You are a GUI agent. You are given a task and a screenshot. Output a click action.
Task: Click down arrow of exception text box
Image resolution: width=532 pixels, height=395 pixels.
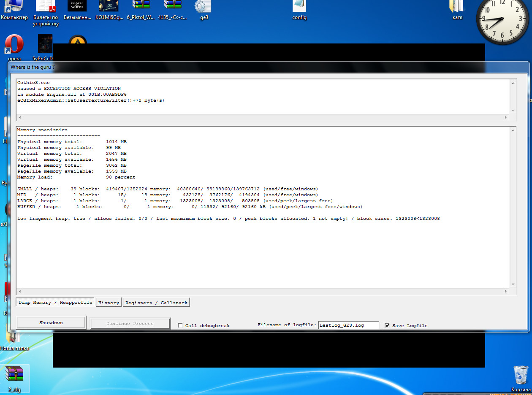[x=513, y=111]
